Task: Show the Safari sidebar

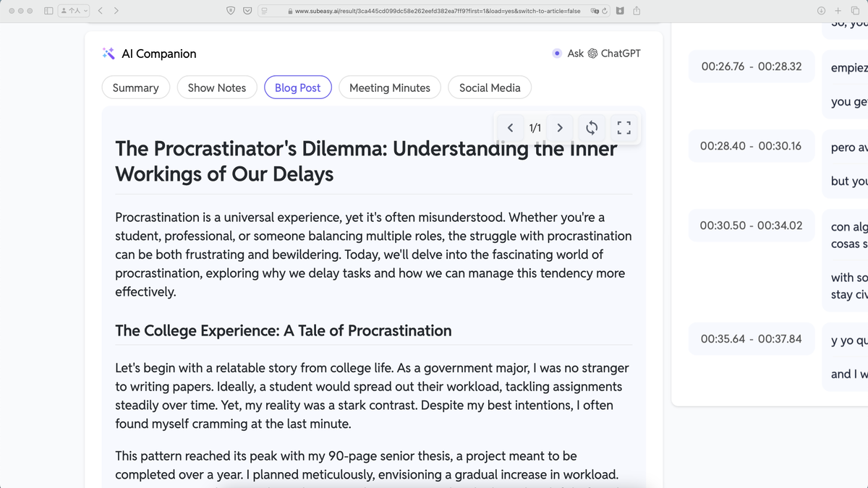Action: click(x=48, y=11)
